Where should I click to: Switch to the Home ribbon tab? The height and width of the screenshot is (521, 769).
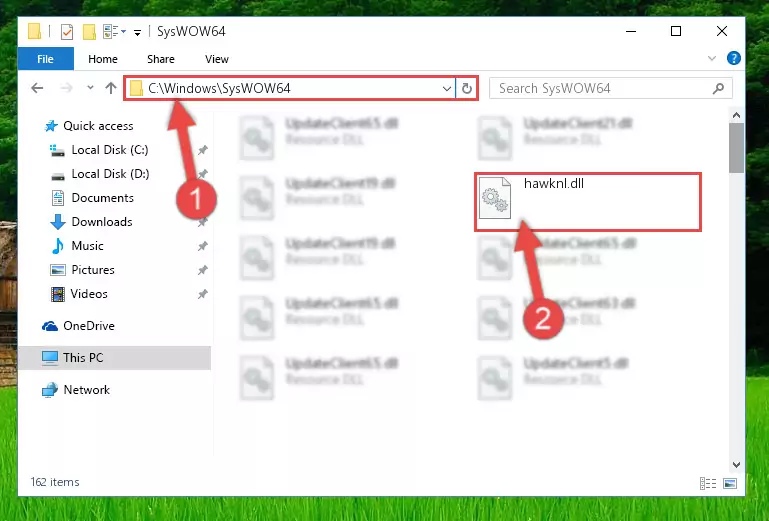tap(103, 59)
